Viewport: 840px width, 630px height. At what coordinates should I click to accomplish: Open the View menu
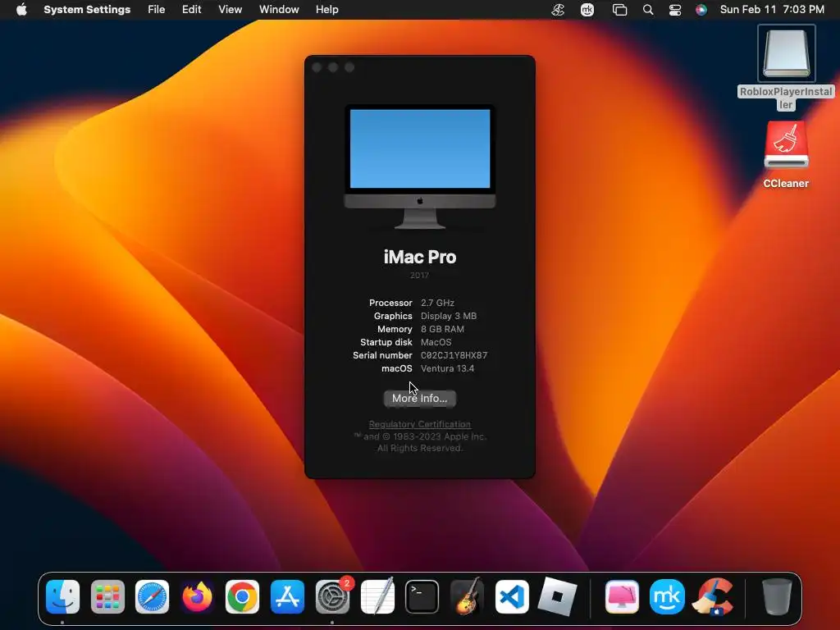coord(230,10)
